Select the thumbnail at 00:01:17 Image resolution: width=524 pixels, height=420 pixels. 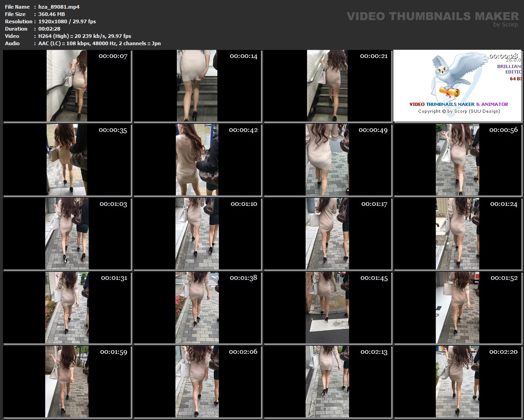(x=328, y=234)
